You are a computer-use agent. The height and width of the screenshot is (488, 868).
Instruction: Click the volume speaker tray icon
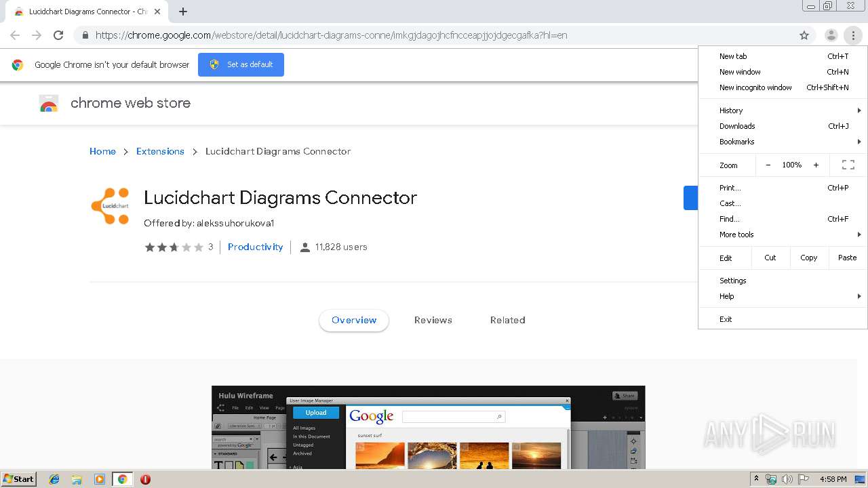(787, 479)
